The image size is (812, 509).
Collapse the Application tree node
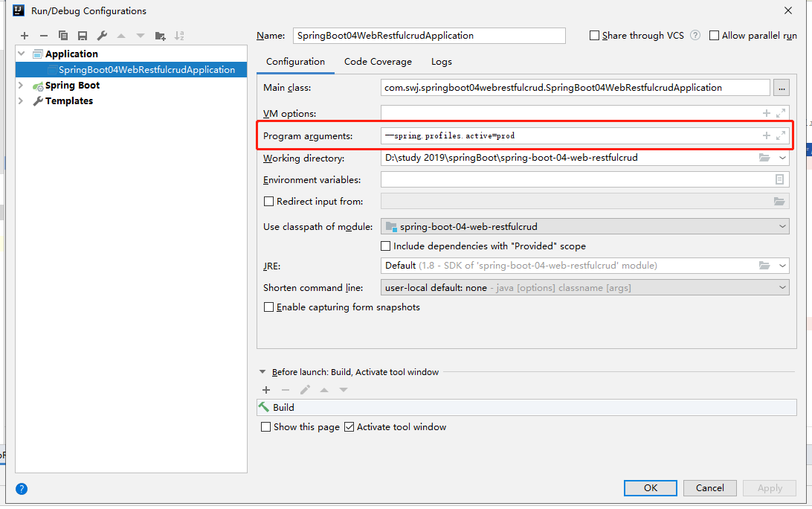[x=22, y=54]
